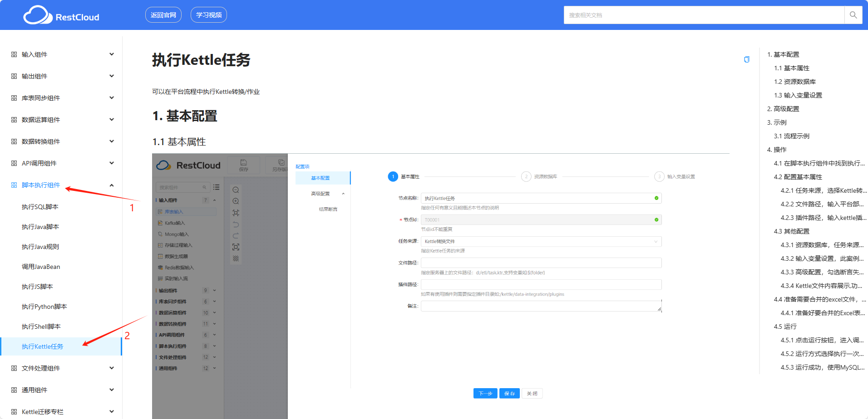
Task: Click the magnifier search icon button
Action: click(x=853, y=15)
